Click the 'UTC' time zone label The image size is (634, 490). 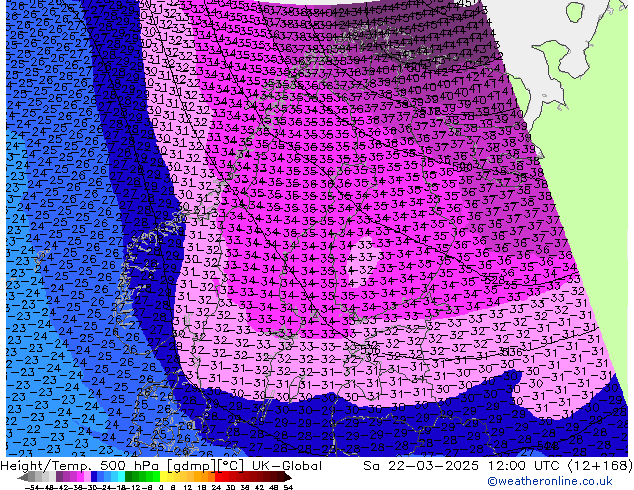pos(549,466)
